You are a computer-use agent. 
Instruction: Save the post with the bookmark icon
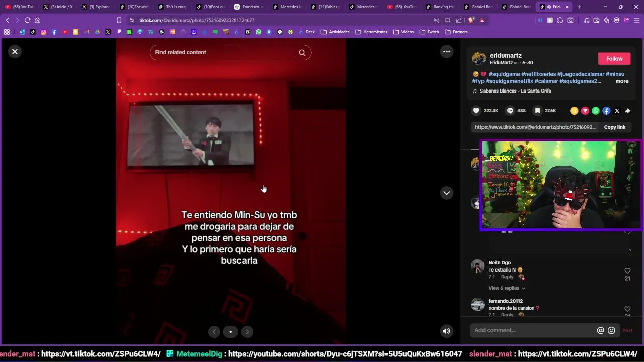[x=538, y=111]
